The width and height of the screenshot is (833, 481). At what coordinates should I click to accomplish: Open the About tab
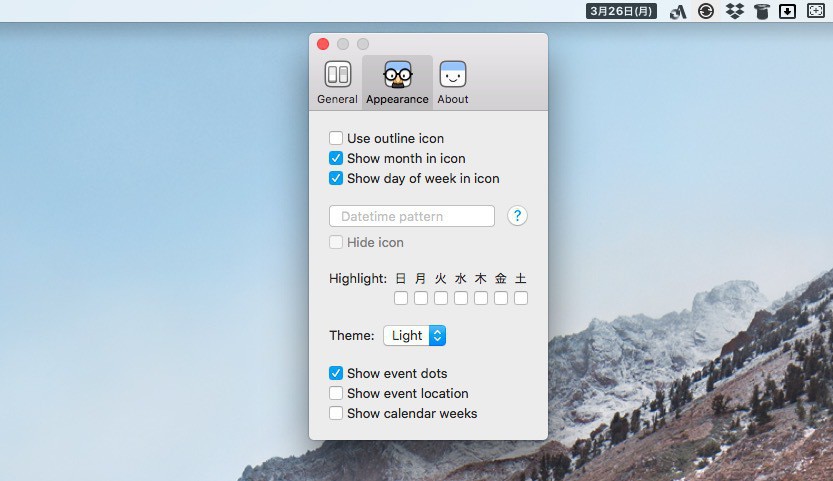click(x=453, y=82)
